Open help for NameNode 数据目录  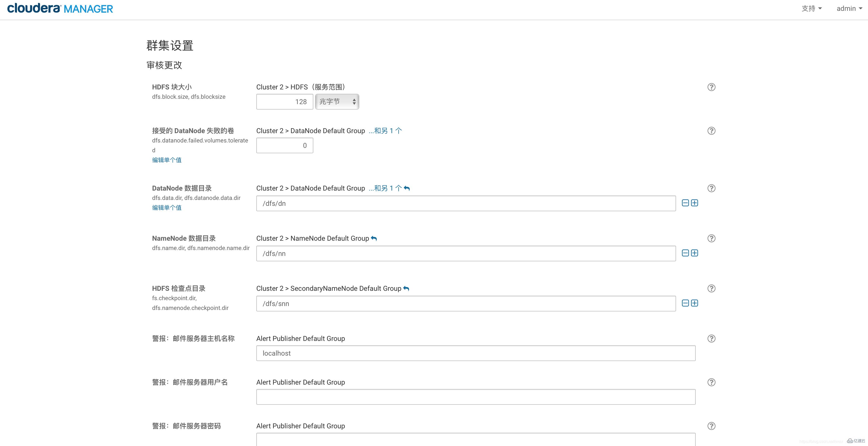pos(711,238)
